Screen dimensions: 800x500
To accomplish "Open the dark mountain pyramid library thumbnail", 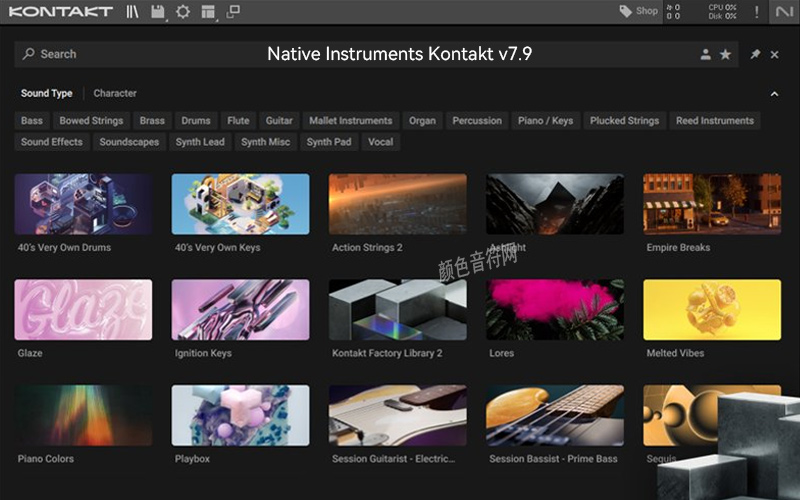I will pyautogui.click(x=555, y=204).
